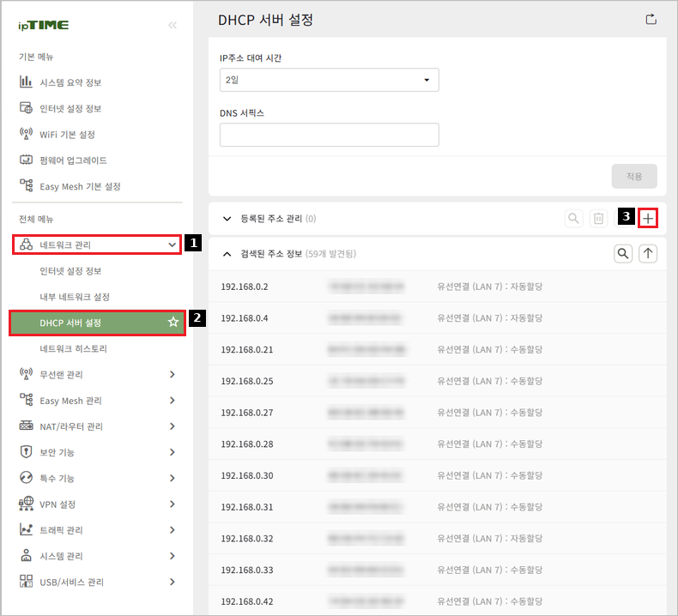
Task: Open the export icon near the DHCP title
Action: point(651,20)
